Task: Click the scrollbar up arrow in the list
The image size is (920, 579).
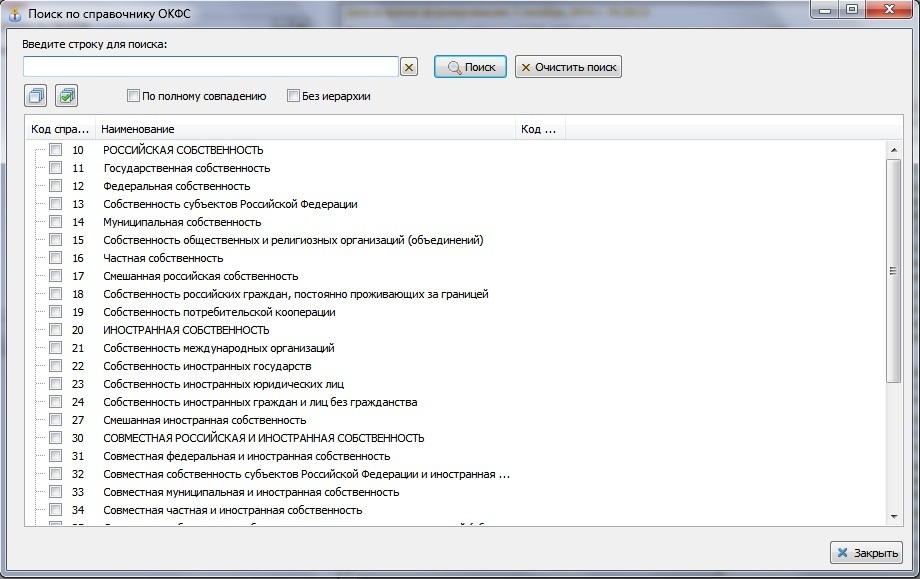Action: pyautogui.click(x=893, y=150)
